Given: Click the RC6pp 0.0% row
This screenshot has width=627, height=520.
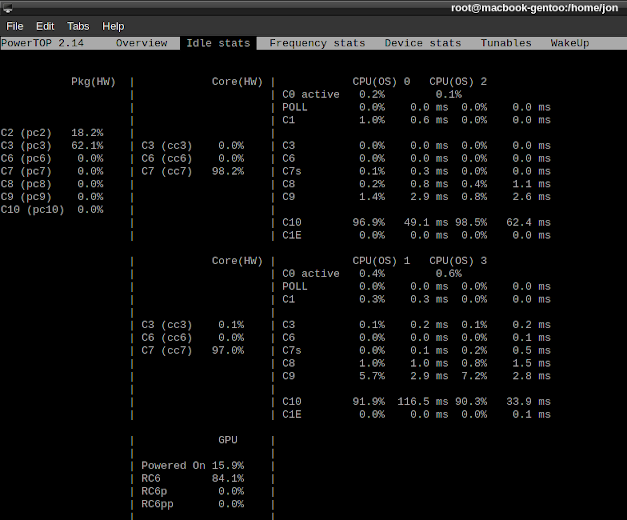Looking at the screenshot, I should (193, 504).
